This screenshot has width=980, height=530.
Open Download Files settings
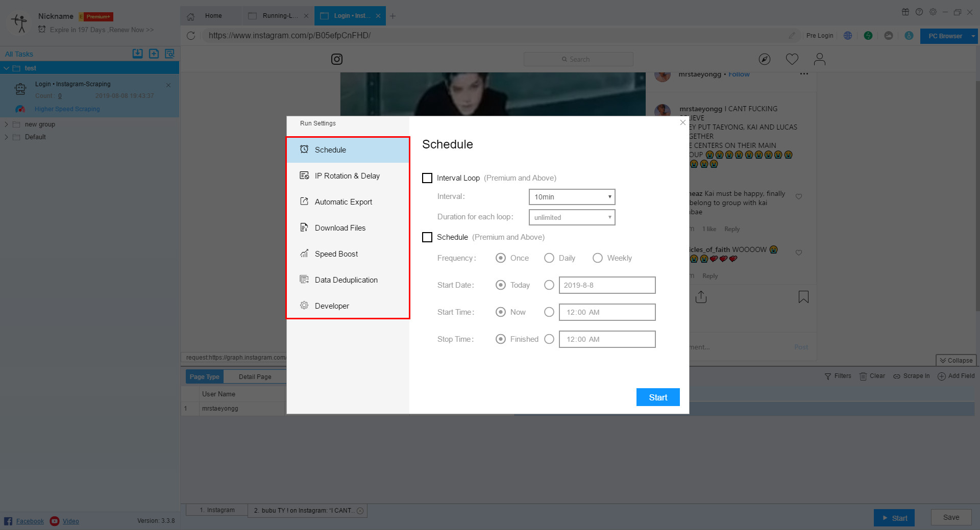(348, 228)
